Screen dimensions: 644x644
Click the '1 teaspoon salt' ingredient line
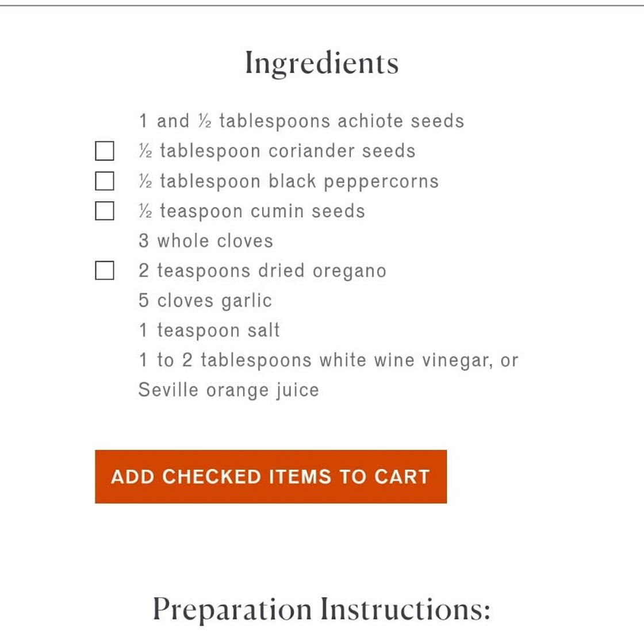(209, 331)
